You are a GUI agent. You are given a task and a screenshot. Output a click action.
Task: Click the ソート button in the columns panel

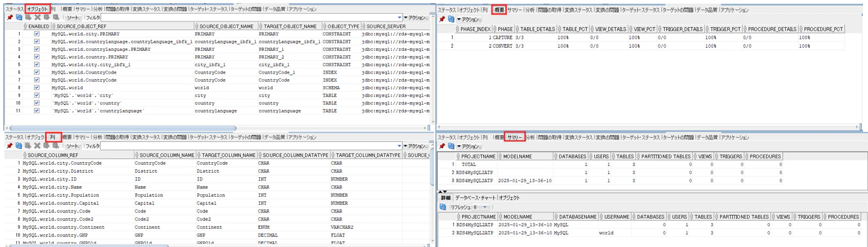pyautogui.click(x=74, y=146)
